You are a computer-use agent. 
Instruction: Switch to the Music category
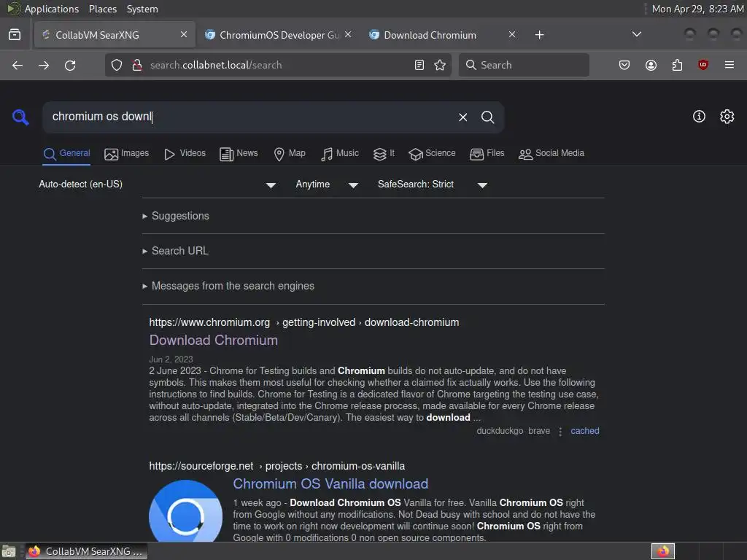(340, 153)
